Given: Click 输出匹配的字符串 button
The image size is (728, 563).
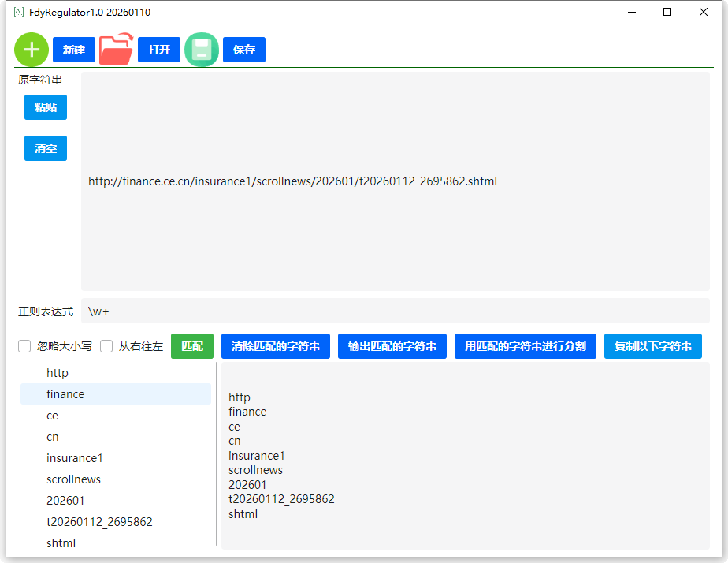Looking at the screenshot, I should point(392,346).
